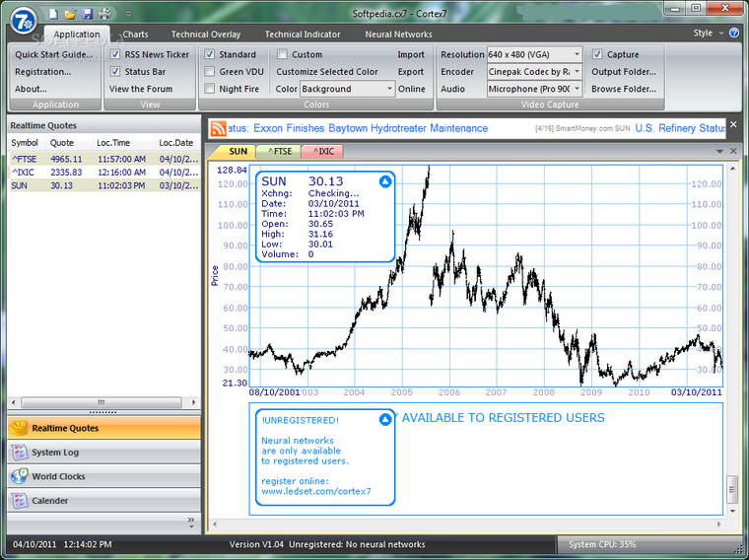Viewport: 749px width, 560px height.
Task: Select the SUN chart tab
Action: 237,152
